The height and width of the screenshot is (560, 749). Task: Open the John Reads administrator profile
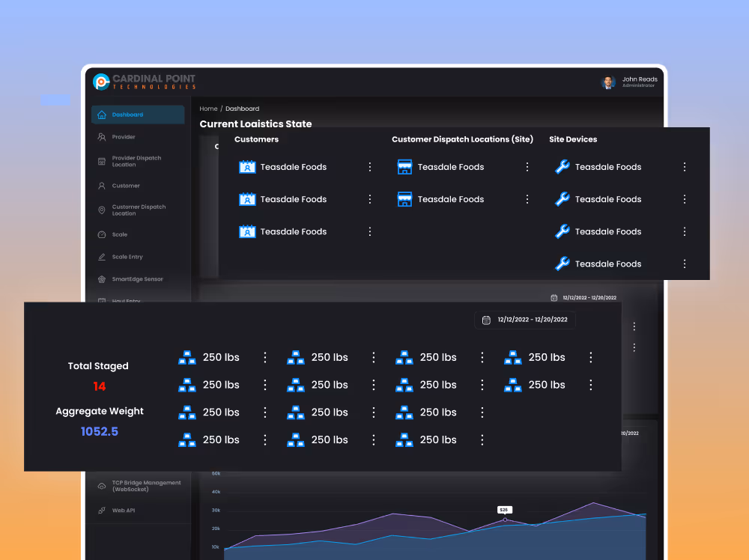[630, 82]
